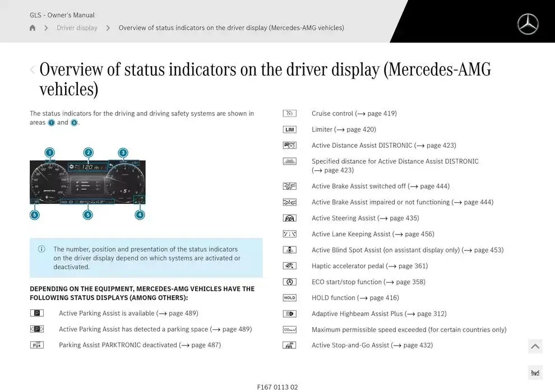Go back using arrow beside page title
The image size is (555, 392).
pyautogui.click(x=33, y=69)
